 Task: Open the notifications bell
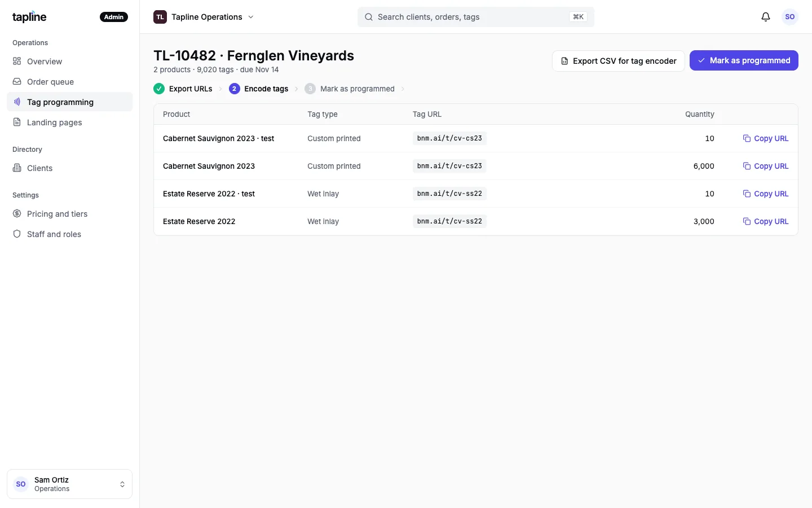[x=766, y=17]
